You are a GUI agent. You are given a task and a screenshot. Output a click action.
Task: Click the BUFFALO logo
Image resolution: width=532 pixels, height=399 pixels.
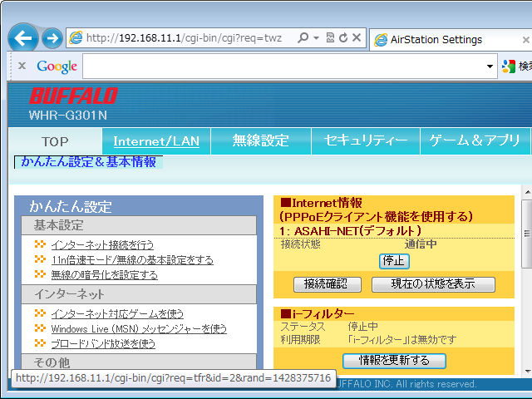coord(74,96)
